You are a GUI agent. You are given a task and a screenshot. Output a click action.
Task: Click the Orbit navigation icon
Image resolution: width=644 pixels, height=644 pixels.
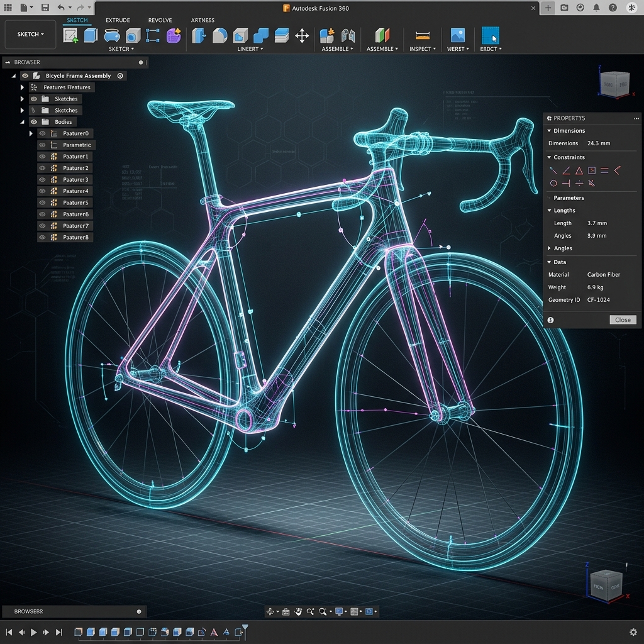(270, 611)
